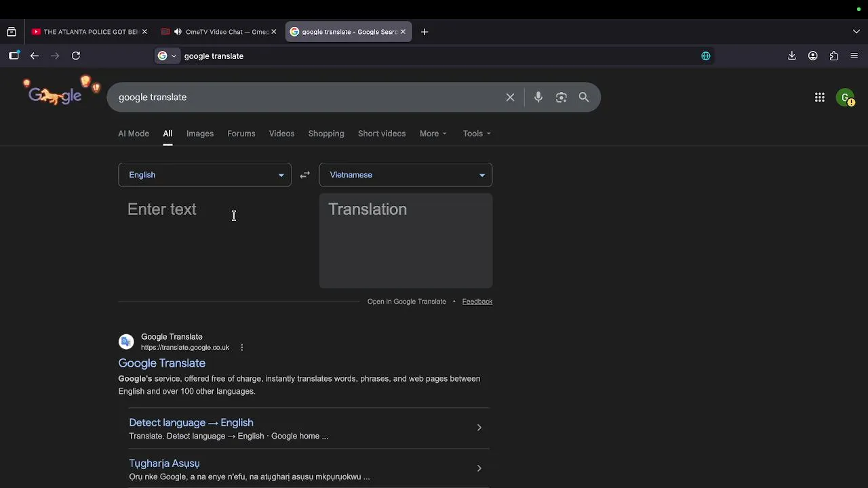Open the English source language dropdown
This screenshot has height=488, width=868.
[x=205, y=175]
